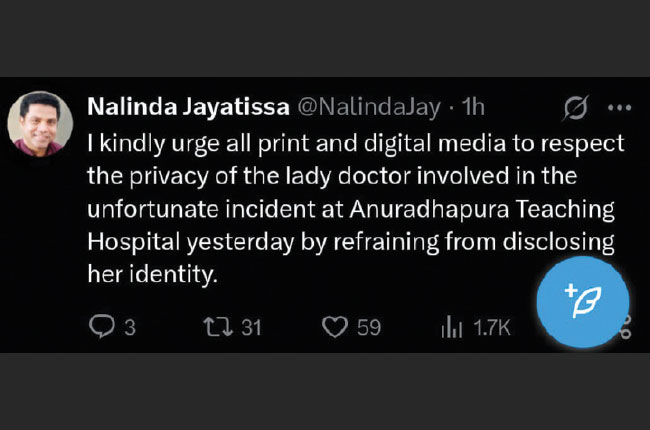Tap the blue compose new post button
650x430 pixels.
pyautogui.click(x=582, y=302)
